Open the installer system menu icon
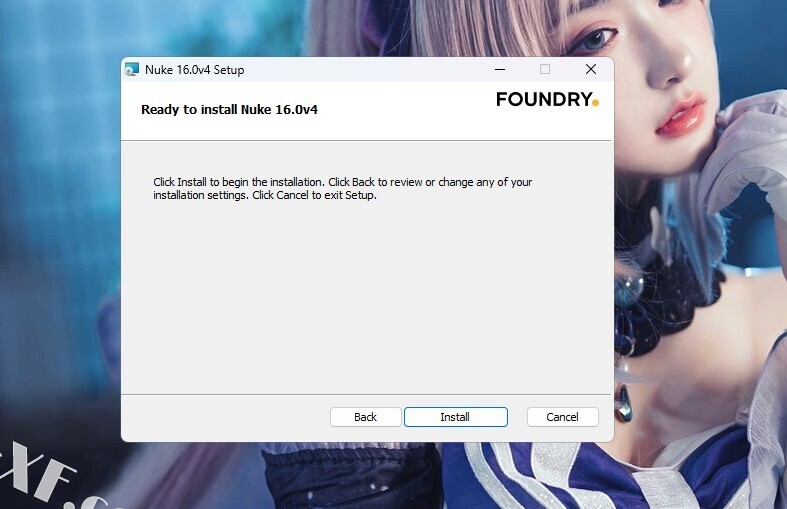787x509 pixels. (x=132, y=69)
